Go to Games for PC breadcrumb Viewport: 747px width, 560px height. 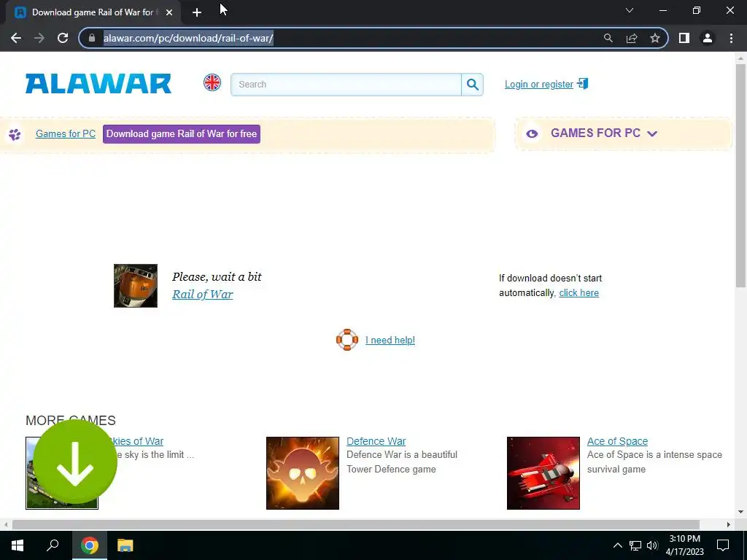tap(66, 134)
